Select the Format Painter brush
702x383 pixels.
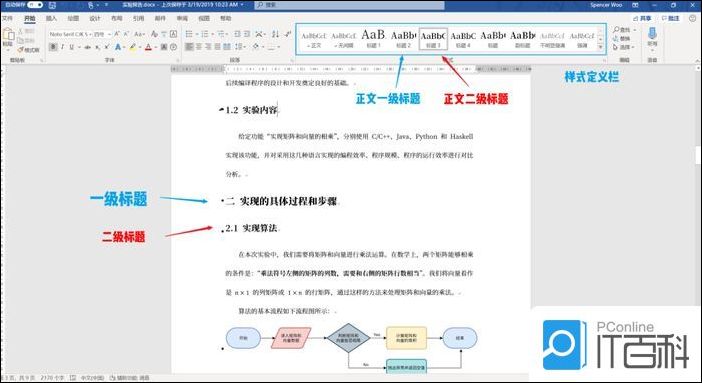(x=20, y=50)
